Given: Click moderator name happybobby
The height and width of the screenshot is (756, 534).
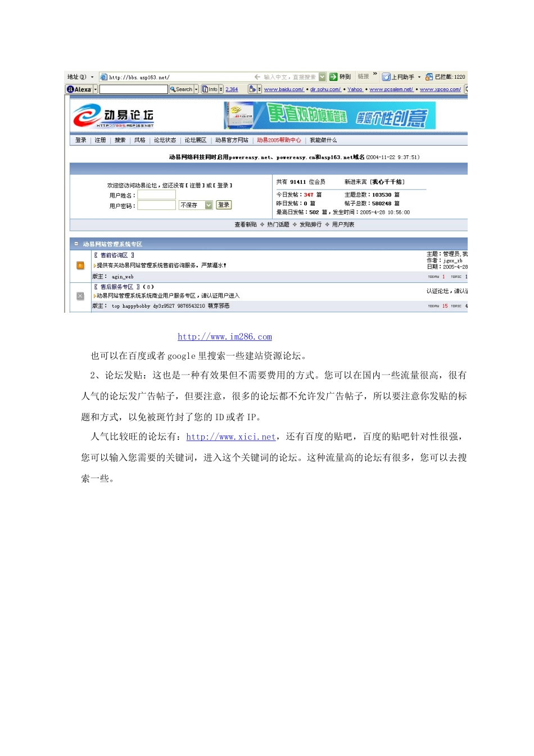Looking at the screenshot, I should (x=137, y=306).
